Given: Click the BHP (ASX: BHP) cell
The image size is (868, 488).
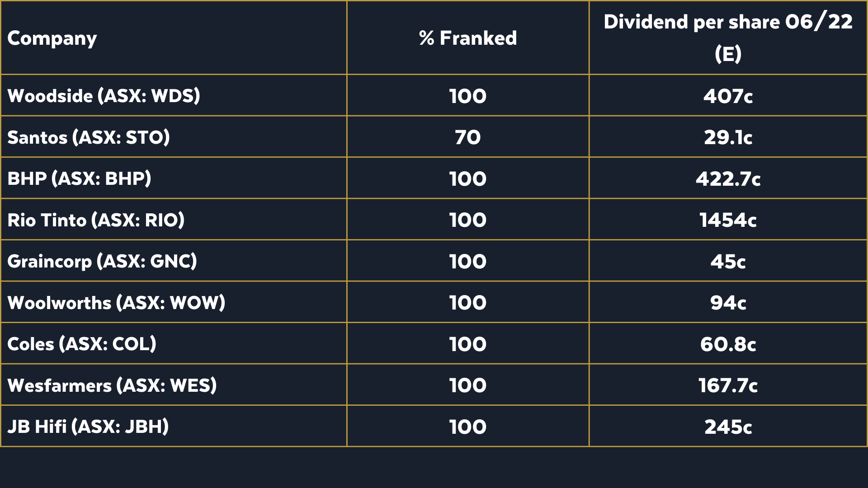Looking at the screenshot, I should (x=79, y=178).
